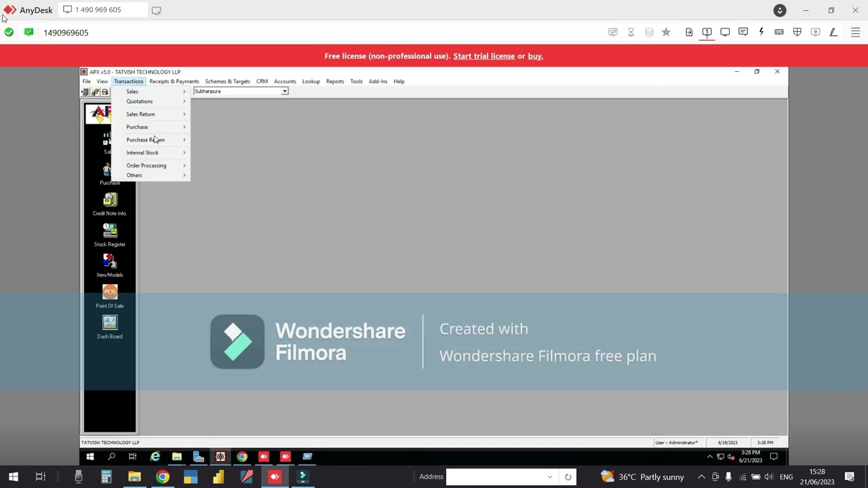Screen dimensions: 868x488
Task: Open the local Address bar dropdown arrow
Action: click(x=549, y=476)
